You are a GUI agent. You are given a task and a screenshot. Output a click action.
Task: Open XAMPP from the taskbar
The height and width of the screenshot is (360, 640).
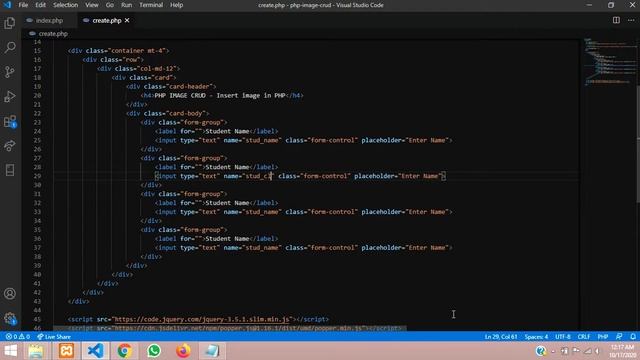66,351
